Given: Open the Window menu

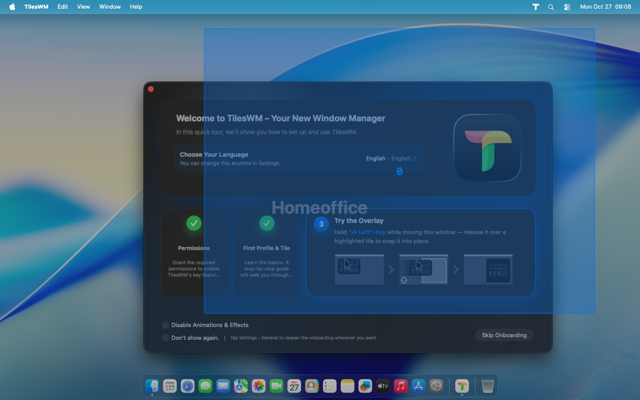Looking at the screenshot, I should pos(110,6).
